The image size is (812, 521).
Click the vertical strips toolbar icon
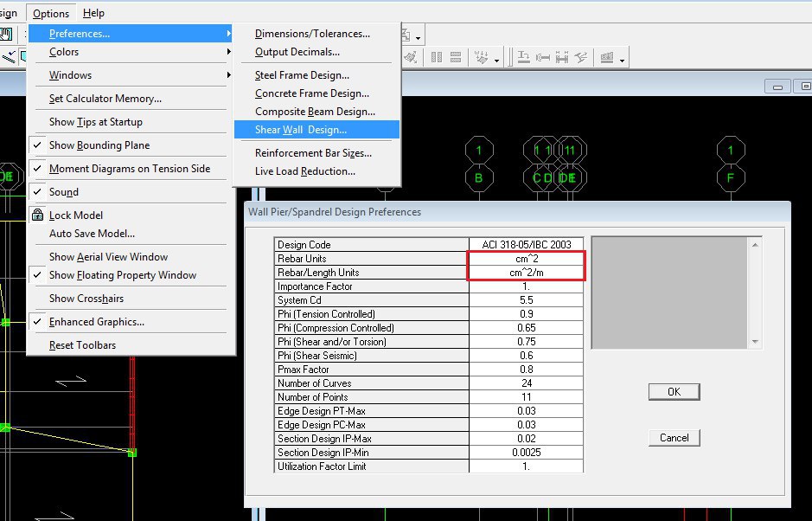point(437,57)
